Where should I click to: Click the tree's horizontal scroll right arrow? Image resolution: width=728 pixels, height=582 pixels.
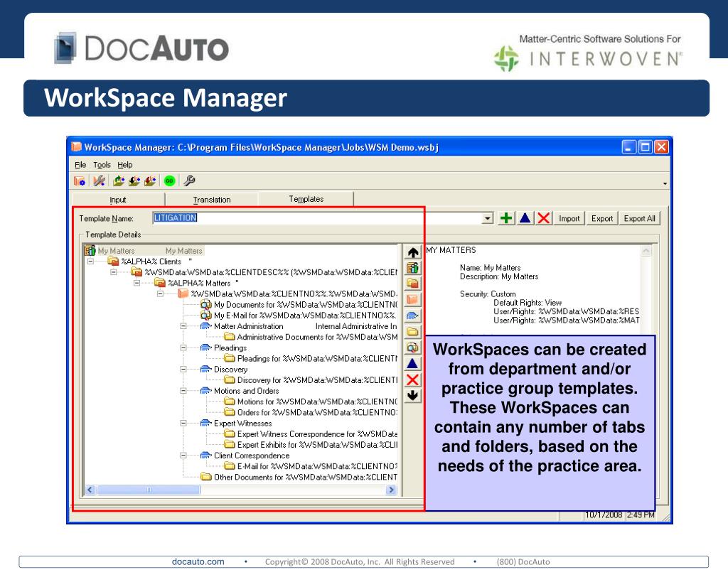[392, 490]
